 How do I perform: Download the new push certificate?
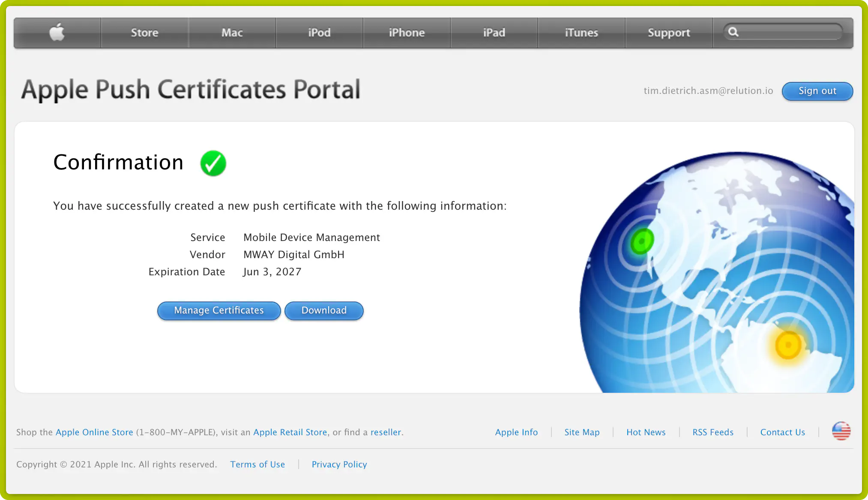point(324,310)
